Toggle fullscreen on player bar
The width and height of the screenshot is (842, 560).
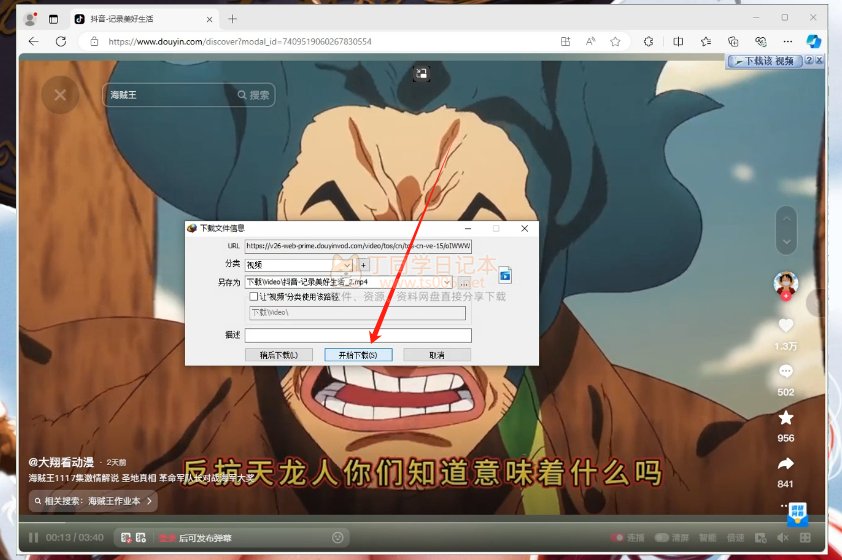805,537
